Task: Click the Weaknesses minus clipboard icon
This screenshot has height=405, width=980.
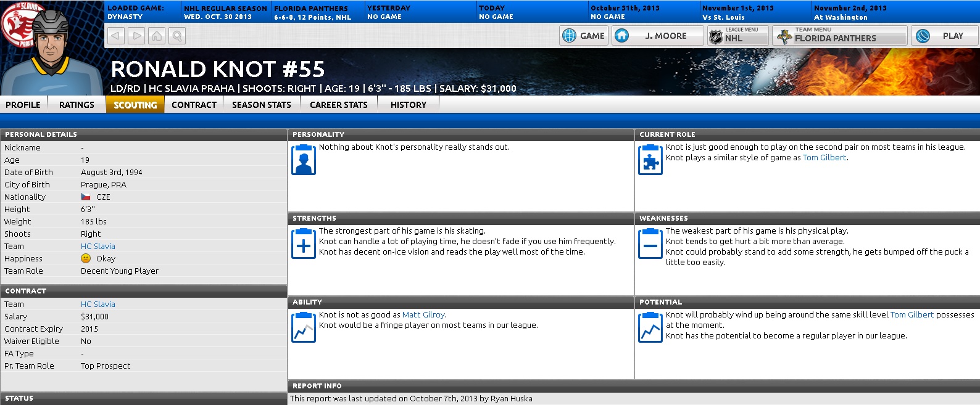Action: tap(650, 243)
